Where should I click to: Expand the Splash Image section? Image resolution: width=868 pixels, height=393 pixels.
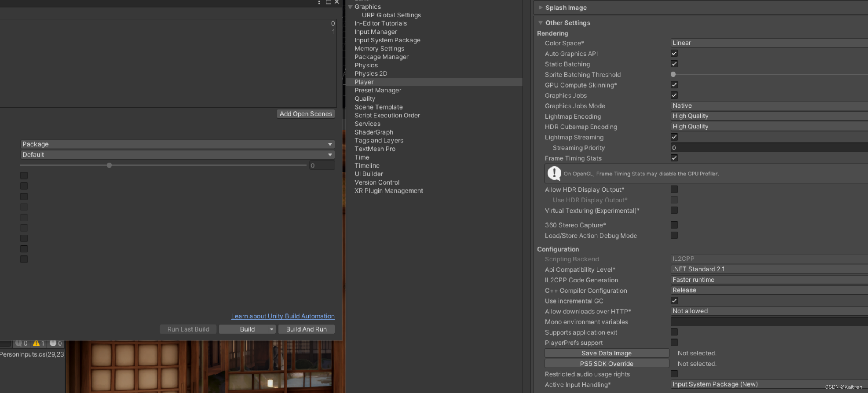click(x=541, y=8)
